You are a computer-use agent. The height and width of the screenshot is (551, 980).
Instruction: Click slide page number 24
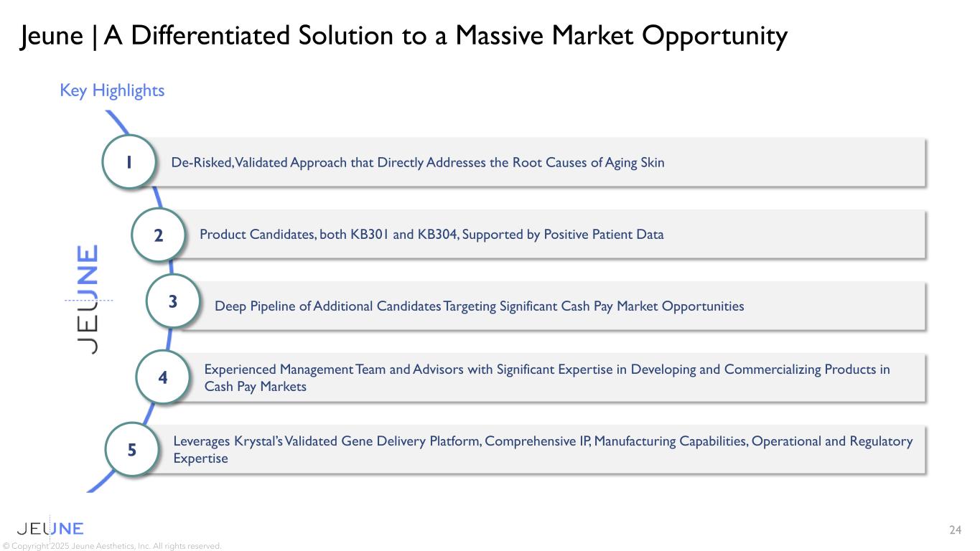coord(955,530)
